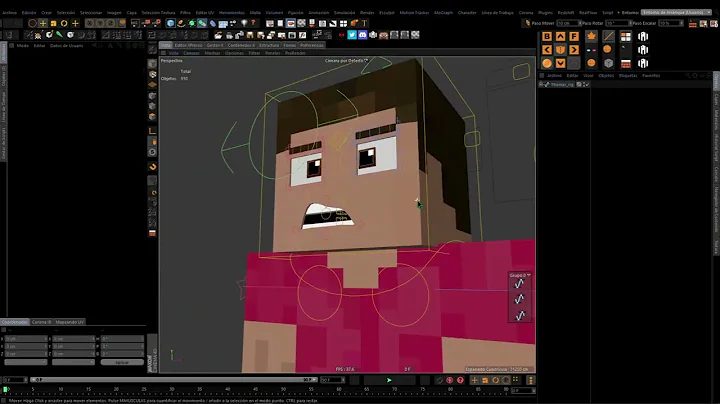
Task: Switch to the Estructura tab
Action: tap(269, 45)
